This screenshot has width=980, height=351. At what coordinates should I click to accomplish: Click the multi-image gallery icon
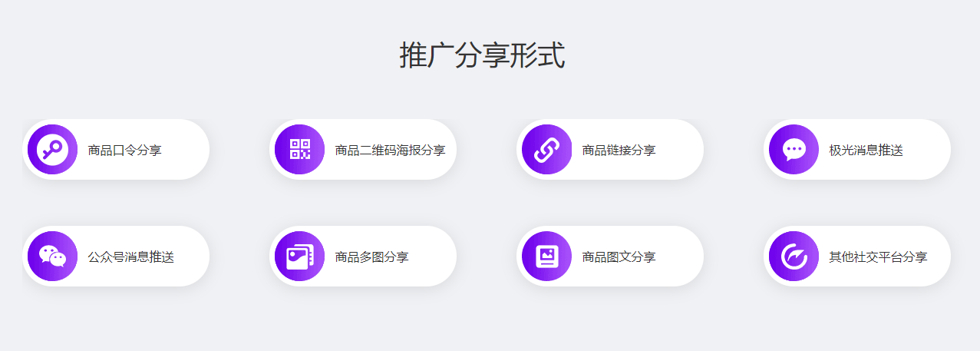(x=299, y=256)
